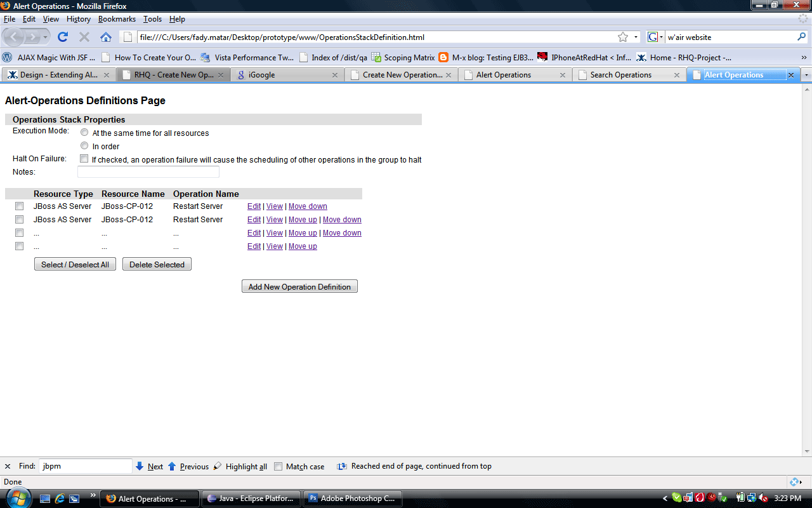Show more bookmarks toolbar chevron

(x=804, y=57)
